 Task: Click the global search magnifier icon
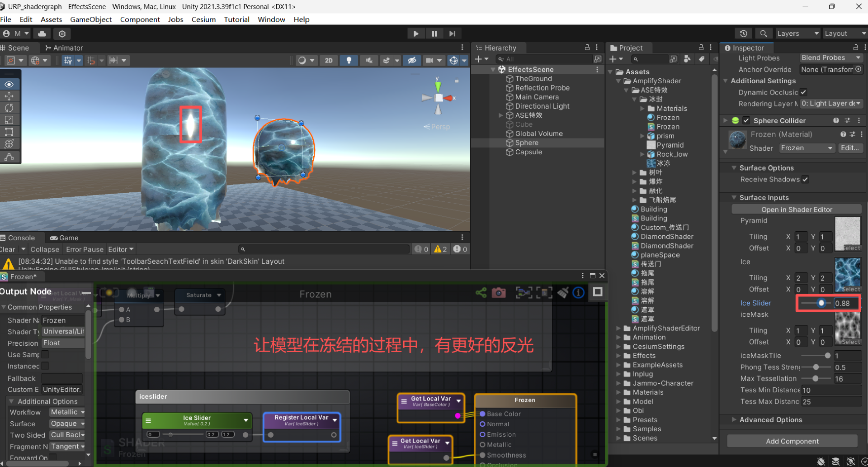[x=764, y=33]
